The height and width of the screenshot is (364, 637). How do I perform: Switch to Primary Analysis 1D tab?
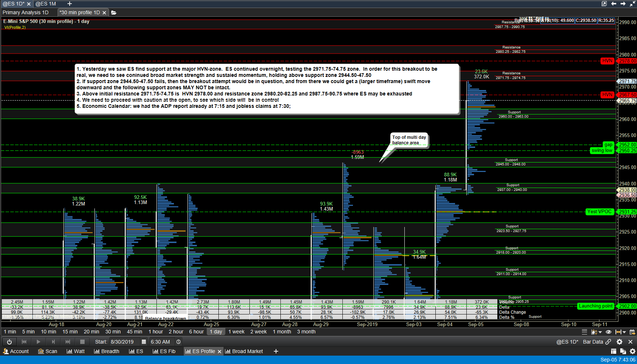point(26,12)
